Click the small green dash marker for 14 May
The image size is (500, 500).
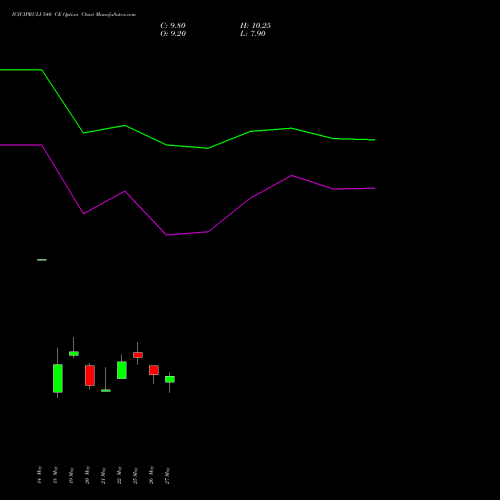42,260
